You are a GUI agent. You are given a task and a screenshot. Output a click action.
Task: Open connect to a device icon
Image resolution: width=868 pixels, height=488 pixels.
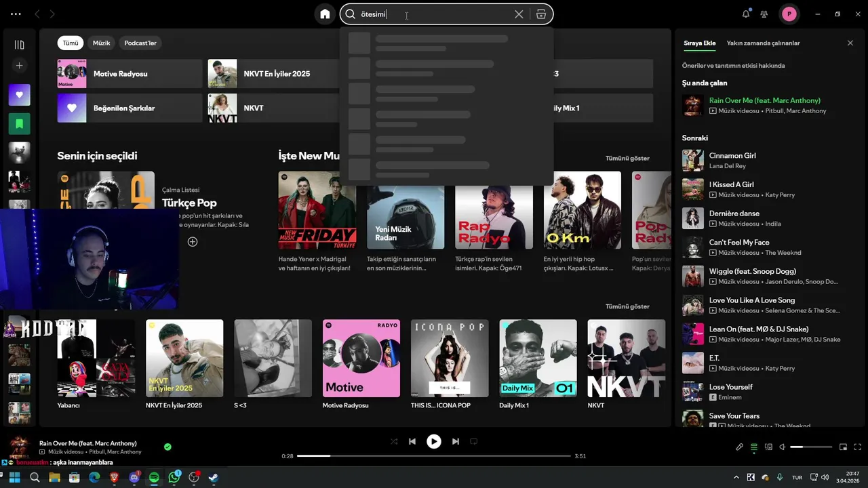768,447
